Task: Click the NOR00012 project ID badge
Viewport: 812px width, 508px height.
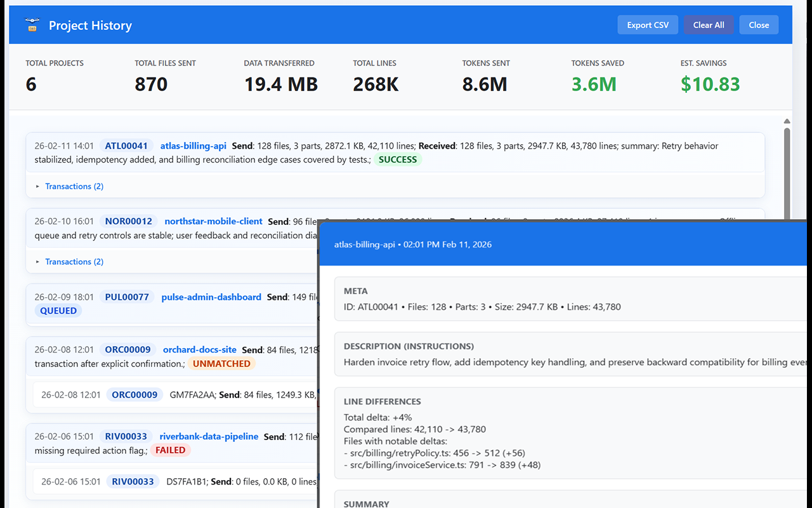Action: [x=129, y=221]
